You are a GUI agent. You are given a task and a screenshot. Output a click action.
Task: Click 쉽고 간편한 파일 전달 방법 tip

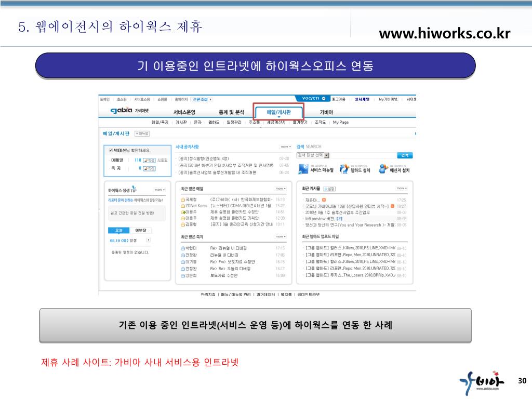point(132,213)
